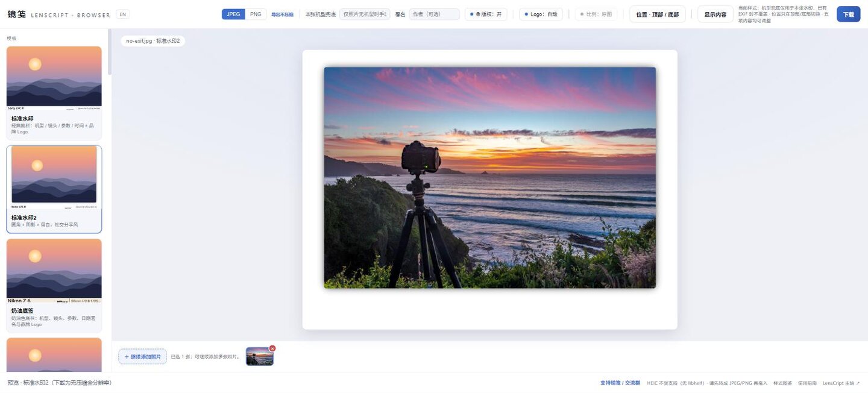Click the template list scrollbar
Image resolution: width=868 pixels, height=393 pixels.
point(109,52)
